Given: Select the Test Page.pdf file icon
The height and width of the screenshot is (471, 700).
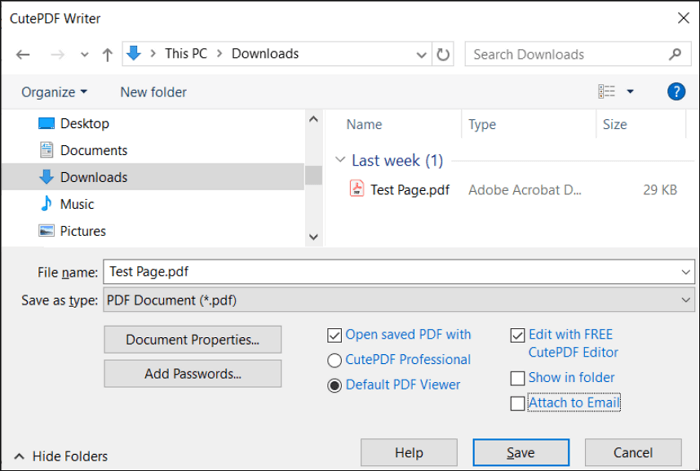Looking at the screenshot, I should tap(356, 188).
